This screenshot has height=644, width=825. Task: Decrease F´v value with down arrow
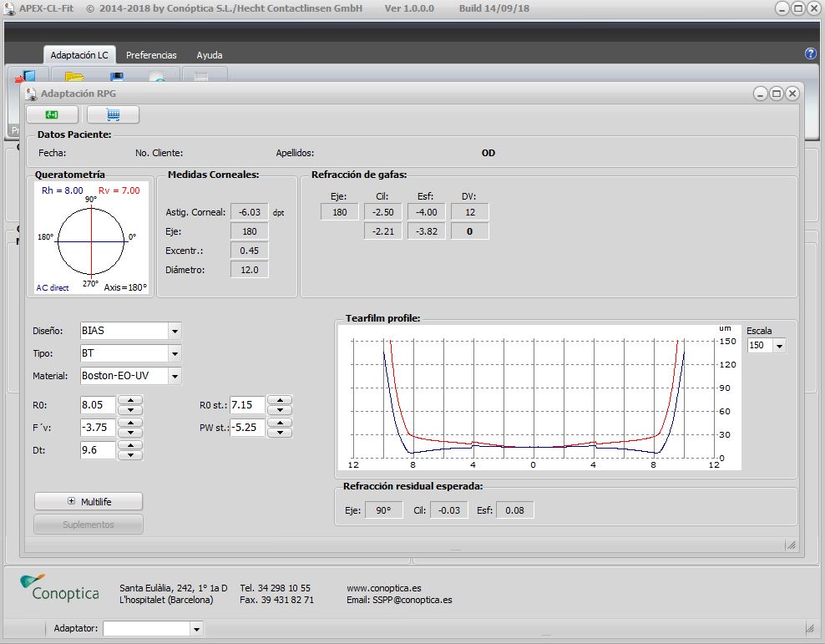point(130,433)
